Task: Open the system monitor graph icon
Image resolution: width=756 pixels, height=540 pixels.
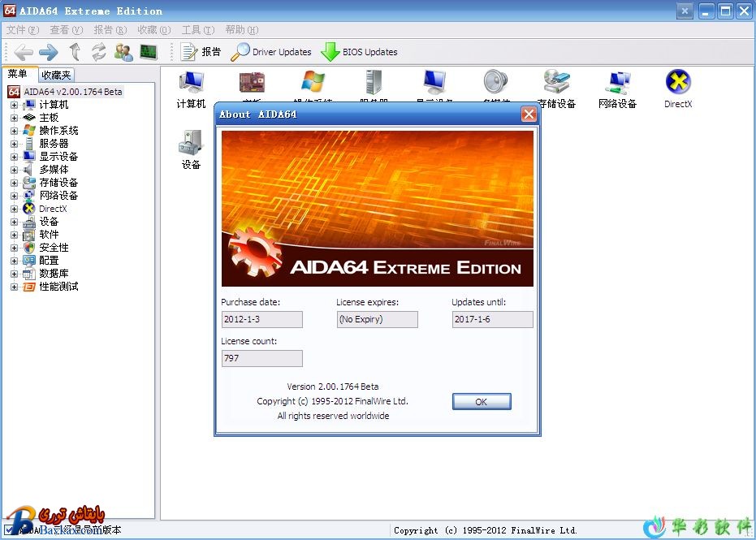Action: [x=149, y=52]
